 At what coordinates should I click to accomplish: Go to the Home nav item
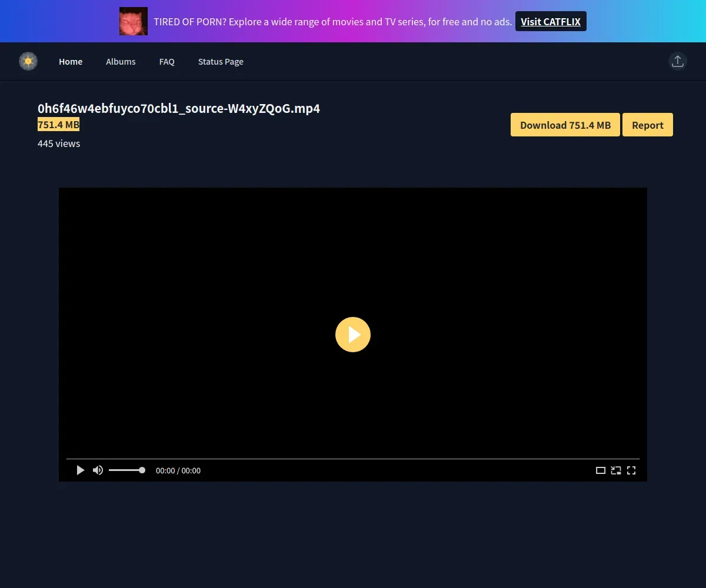click(71, 61)
